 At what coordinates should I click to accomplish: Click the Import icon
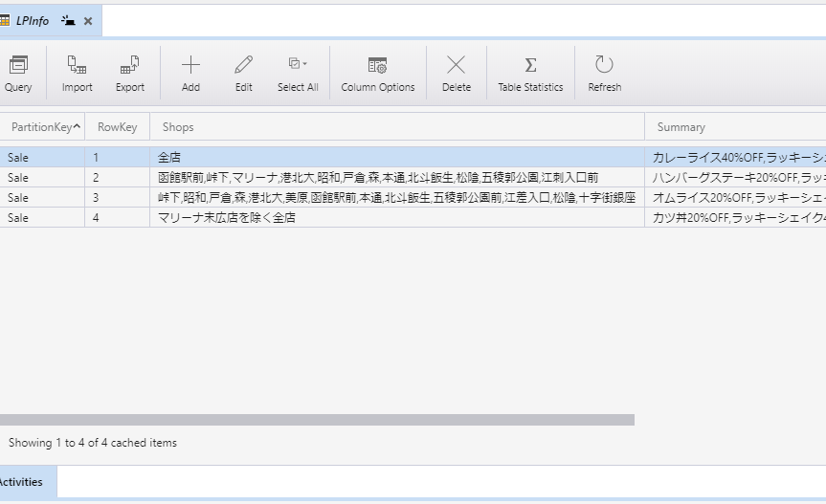click(77, 65)
